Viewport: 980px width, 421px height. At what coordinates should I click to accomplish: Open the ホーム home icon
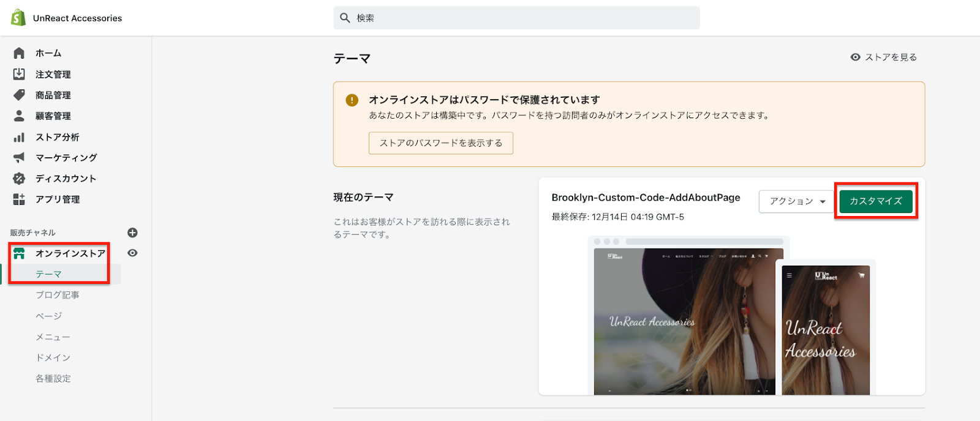(19, 53)
